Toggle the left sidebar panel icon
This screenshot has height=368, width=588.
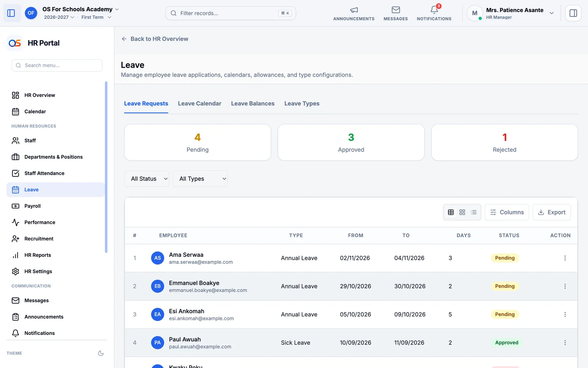[11, 13]
